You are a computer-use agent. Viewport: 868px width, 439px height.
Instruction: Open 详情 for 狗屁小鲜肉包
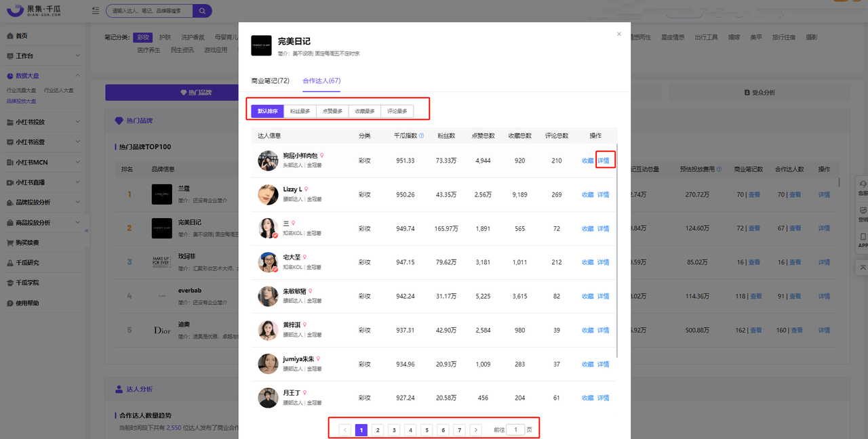point(603,161)
